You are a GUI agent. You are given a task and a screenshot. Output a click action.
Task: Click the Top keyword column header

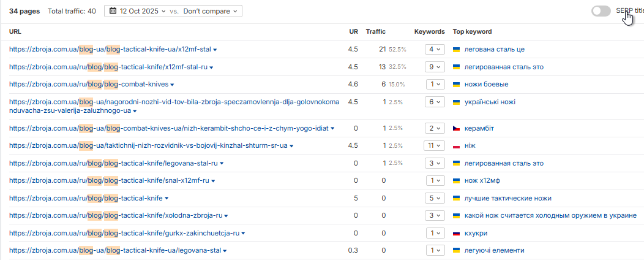tap(473, 32)
